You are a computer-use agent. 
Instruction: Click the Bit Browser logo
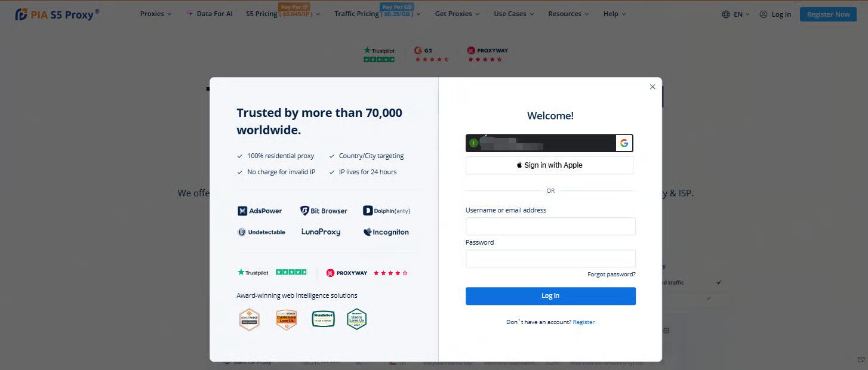pos(324,211)
